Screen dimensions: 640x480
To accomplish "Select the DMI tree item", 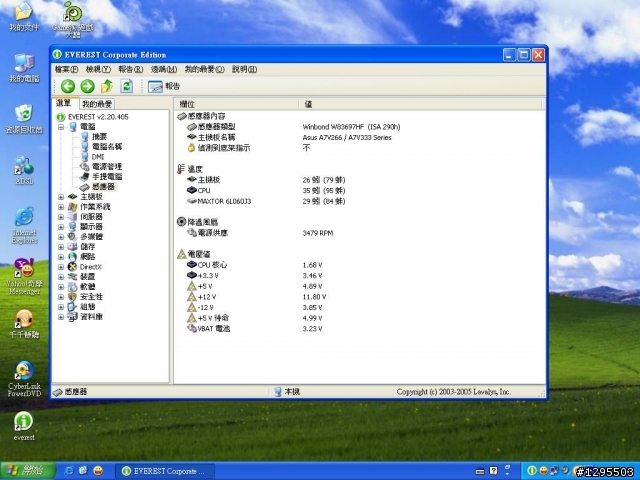I will click(98, 157).
